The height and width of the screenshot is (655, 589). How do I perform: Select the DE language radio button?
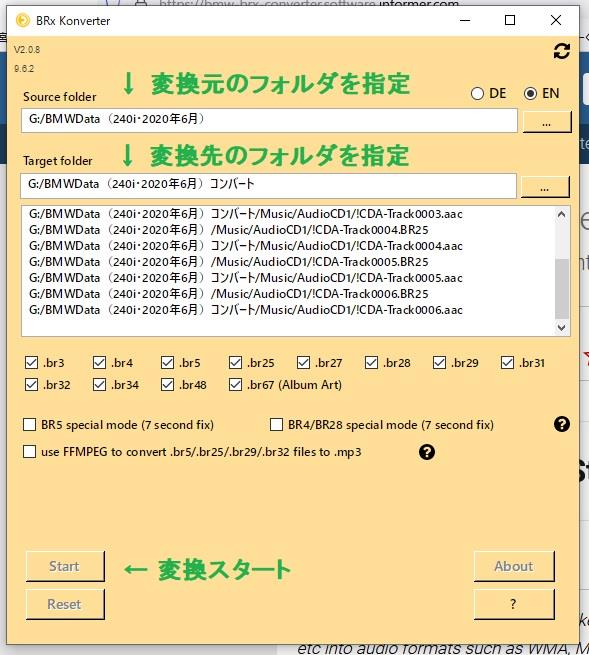477,93
